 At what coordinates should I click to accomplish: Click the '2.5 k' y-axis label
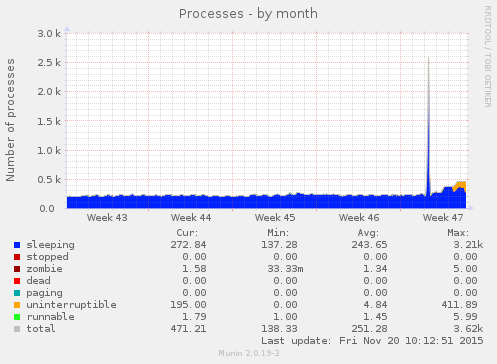49,62
